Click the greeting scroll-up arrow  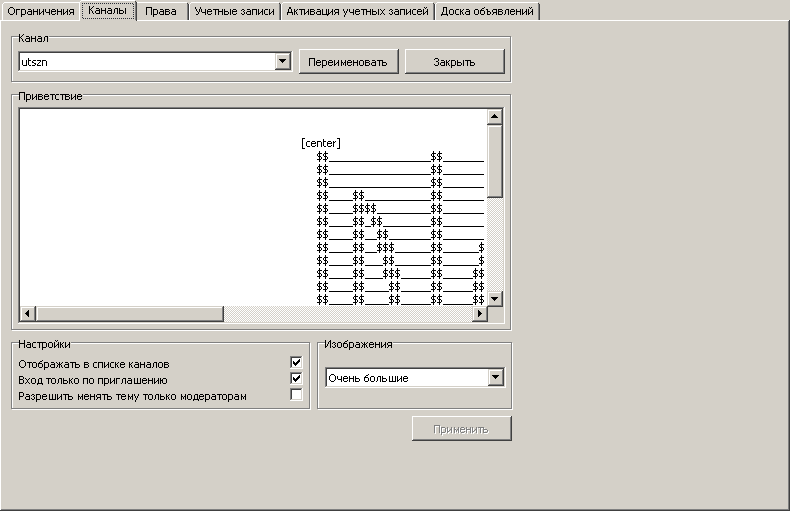(494, 117)
